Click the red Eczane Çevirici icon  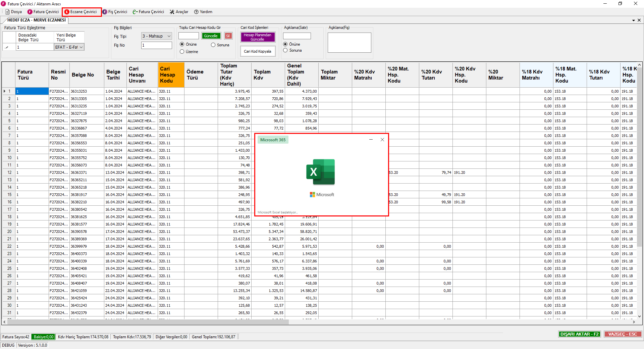(67, 12)
